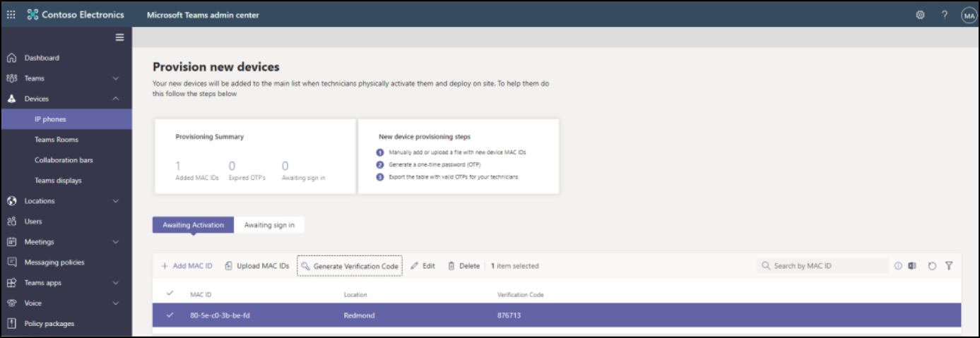The width and height of the screenshot is (980, 338).
Task: Click the settings gear icon
Action: coord(920,15)
